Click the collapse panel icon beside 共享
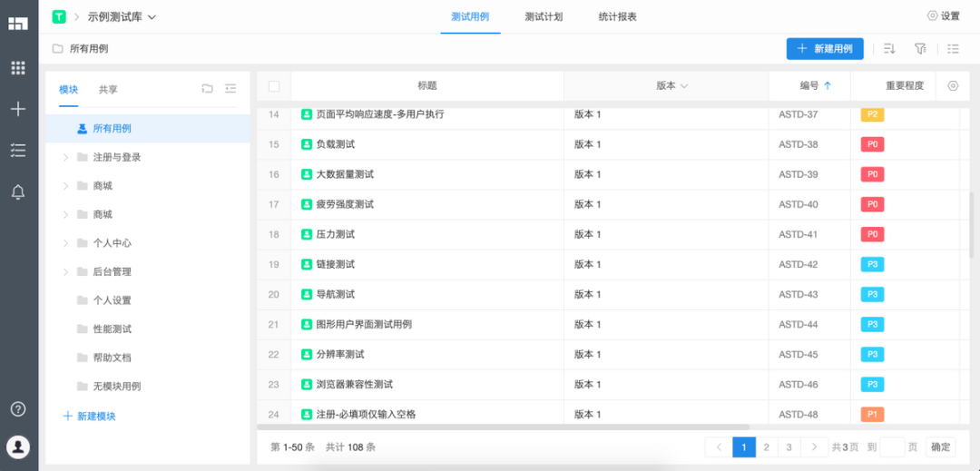The width and height of the screenshot is (980, 471). pos(230,89)
